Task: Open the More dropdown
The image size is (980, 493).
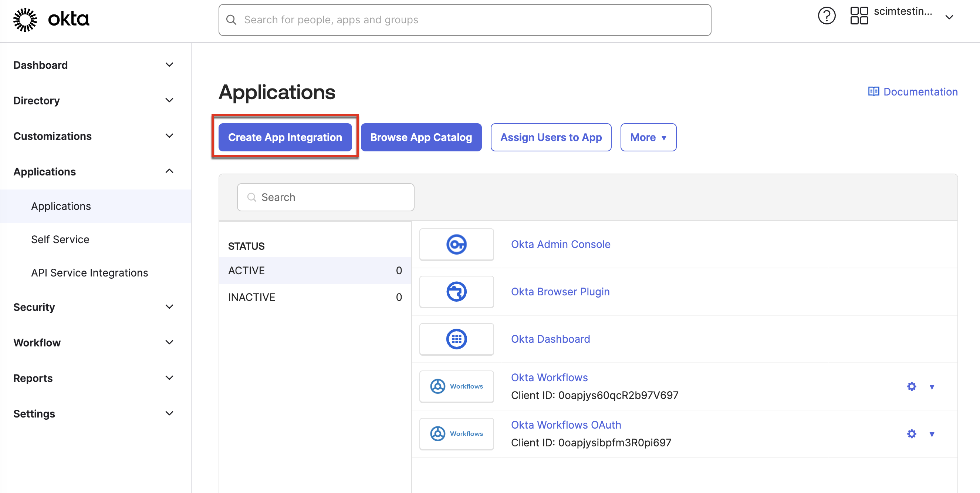Action: [648, 137]
